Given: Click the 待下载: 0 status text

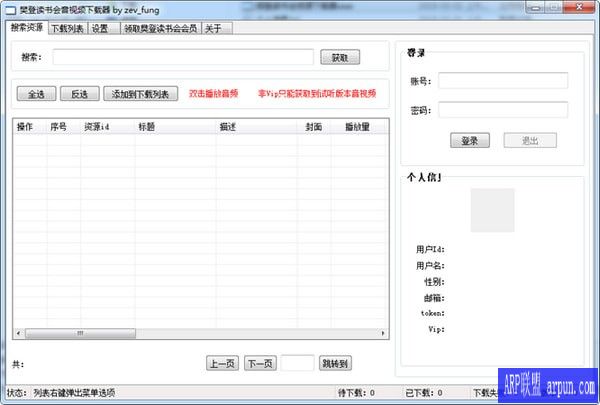Looking at the screenshot, I should (356, 393).
